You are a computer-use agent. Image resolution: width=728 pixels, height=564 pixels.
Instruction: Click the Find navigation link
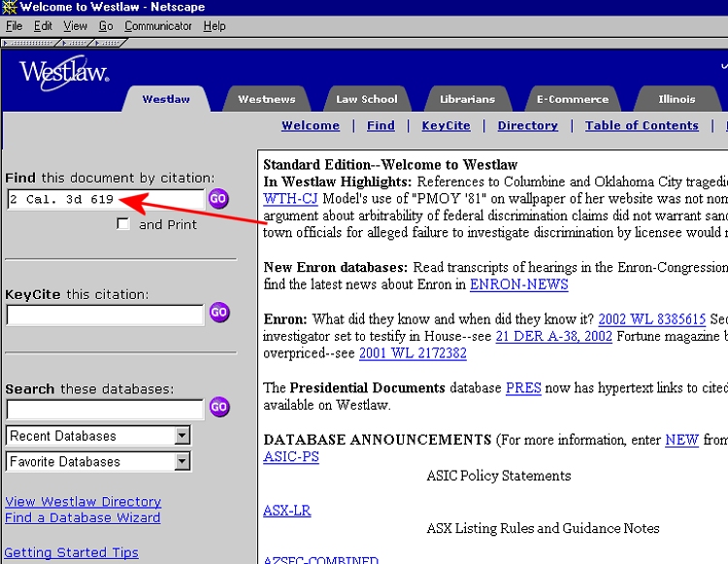(x=381, y=126)
